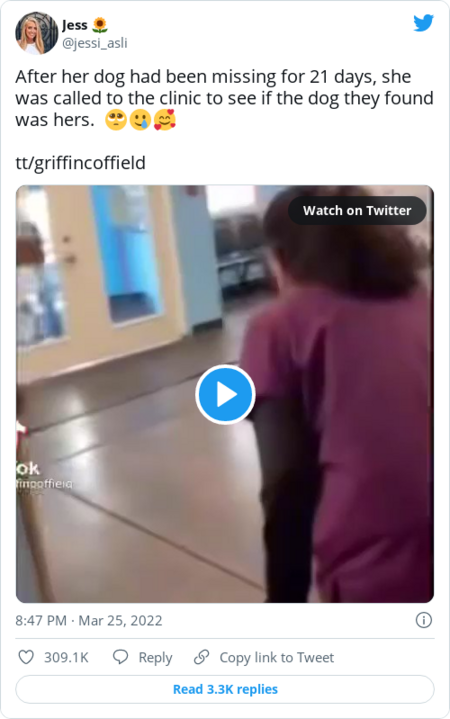Click the tt/griffincoffield credit text
Screen dimensions: 450x719
point(80,163)
